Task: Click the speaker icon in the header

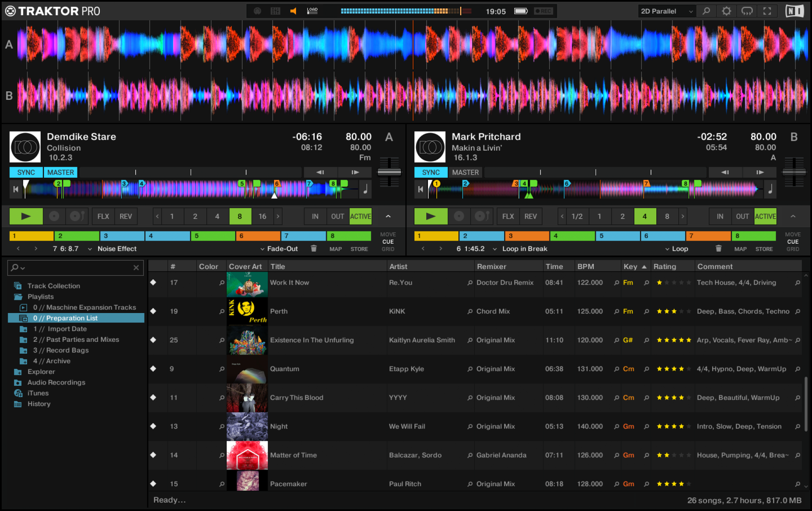Action: (x=293, y=11)
